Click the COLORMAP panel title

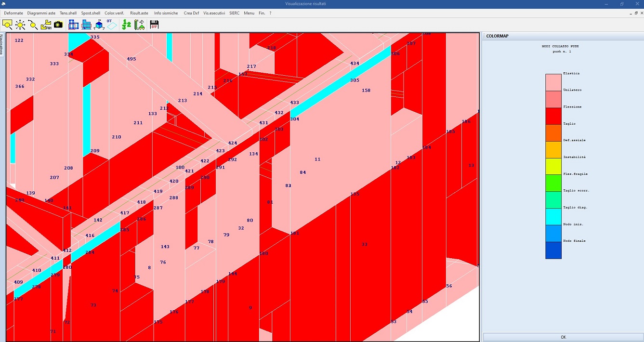pos(497,36)
